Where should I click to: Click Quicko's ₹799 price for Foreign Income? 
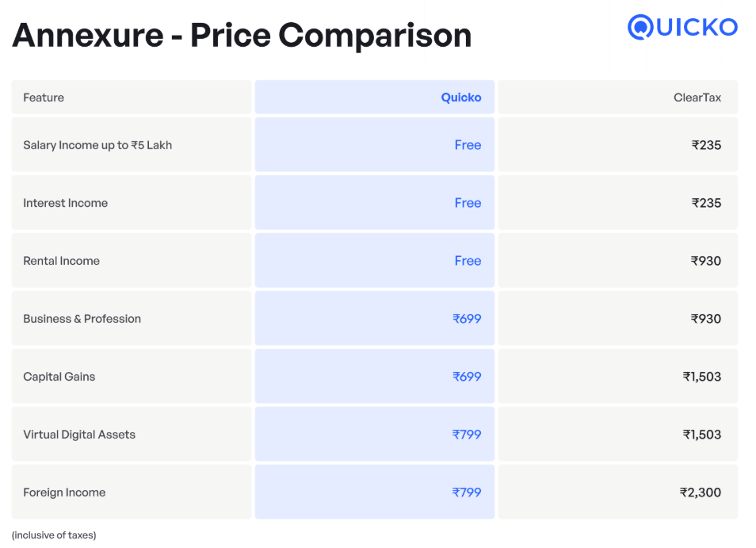(467, 492)
